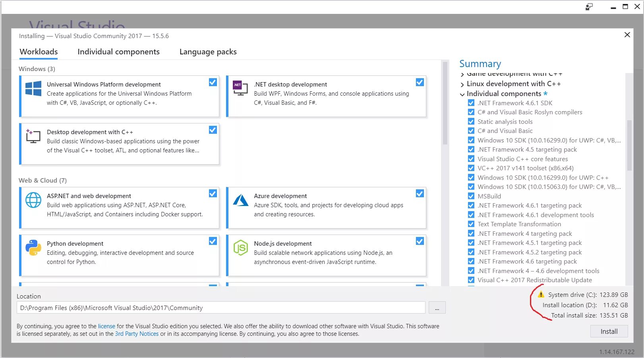Uncheck Node.js development workload
644x358 pixels.
click(420, 241)
